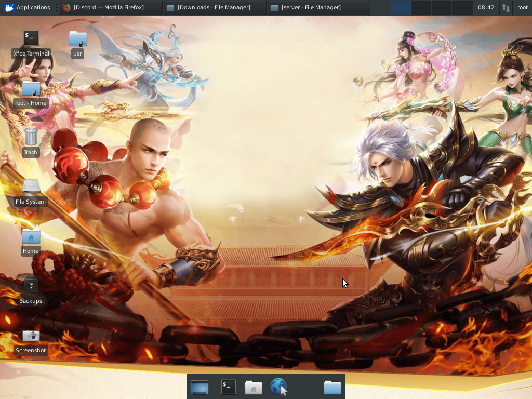
Task: Open the network up/down arrows indicator
Action: (506, 7)
